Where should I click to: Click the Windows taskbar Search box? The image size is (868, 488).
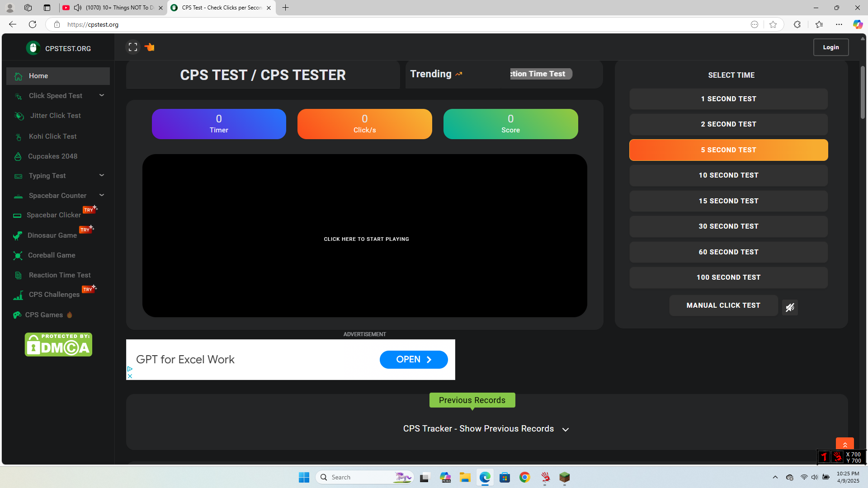coord(365,477)
